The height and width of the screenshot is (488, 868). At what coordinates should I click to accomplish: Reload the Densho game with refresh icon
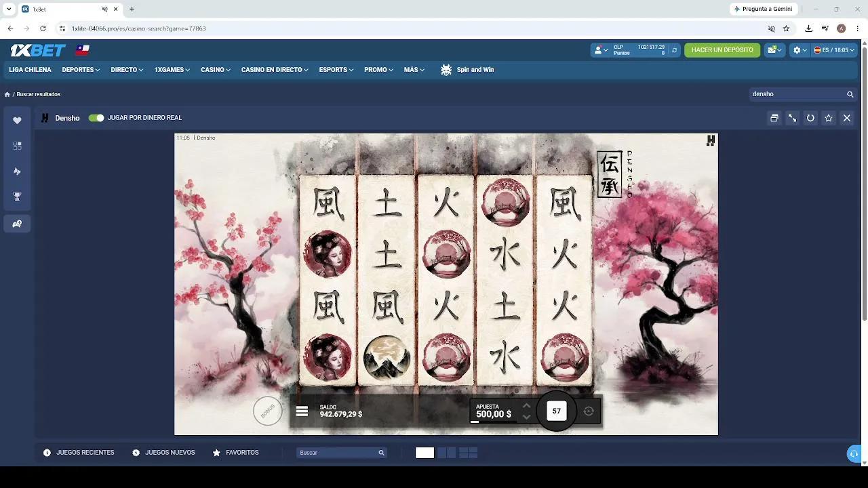[x=810, y=118]
